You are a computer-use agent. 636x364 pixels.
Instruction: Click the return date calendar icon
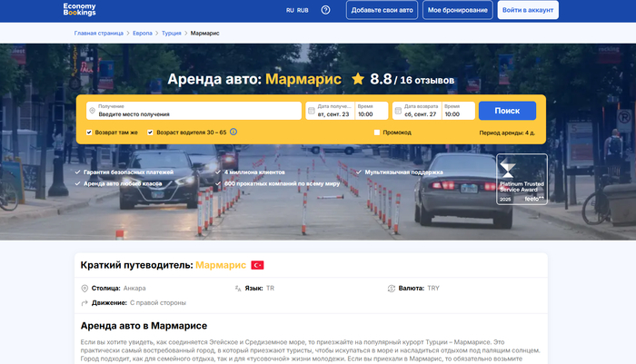[x=398, y=111]
